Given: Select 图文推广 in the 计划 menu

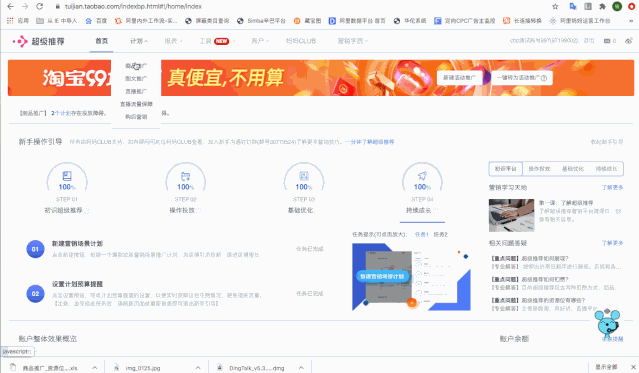Looking at the screenshot, I should (136, 78).
